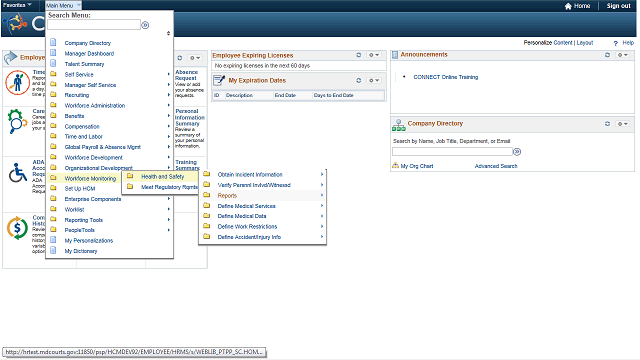
Task: Open My Expiration Dates gear dropdown
Action: 374,80
